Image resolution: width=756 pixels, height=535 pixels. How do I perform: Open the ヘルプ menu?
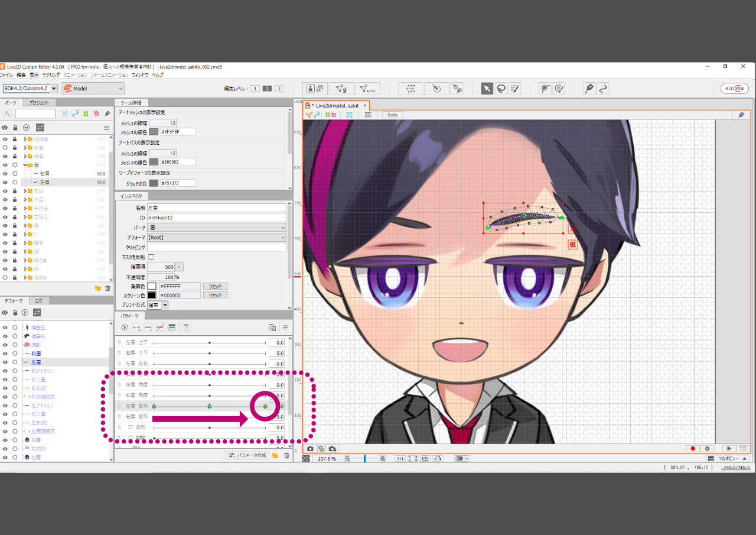point(158,75)
